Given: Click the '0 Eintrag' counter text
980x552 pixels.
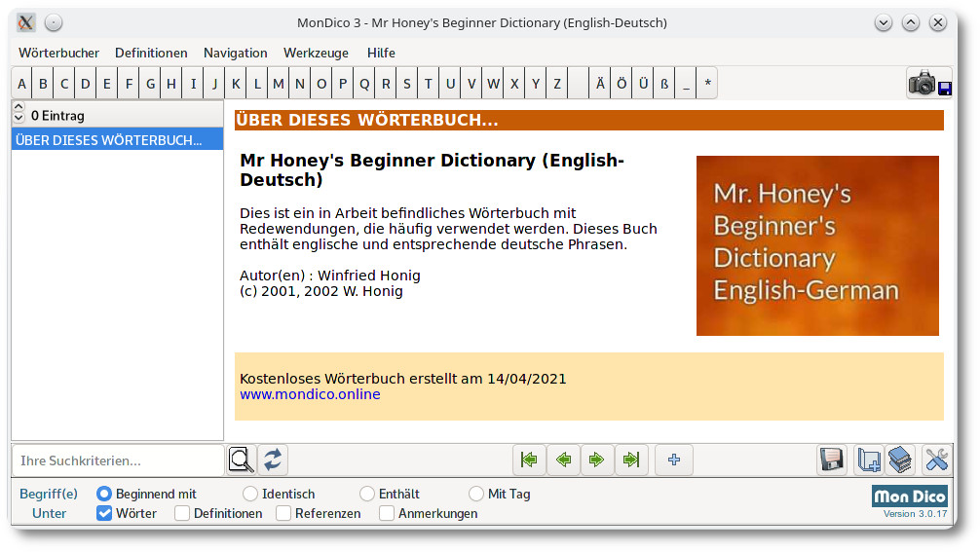Looking at the screenshot, I should click(57, 116).
